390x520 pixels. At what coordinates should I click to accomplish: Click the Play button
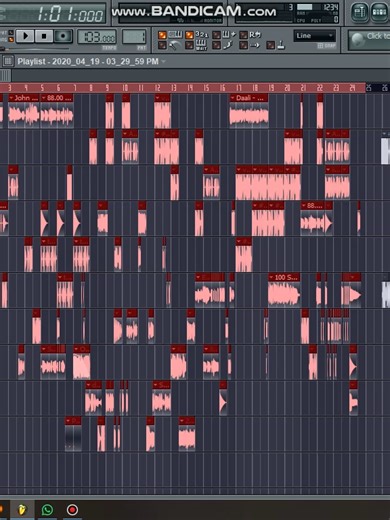point(25,36)
